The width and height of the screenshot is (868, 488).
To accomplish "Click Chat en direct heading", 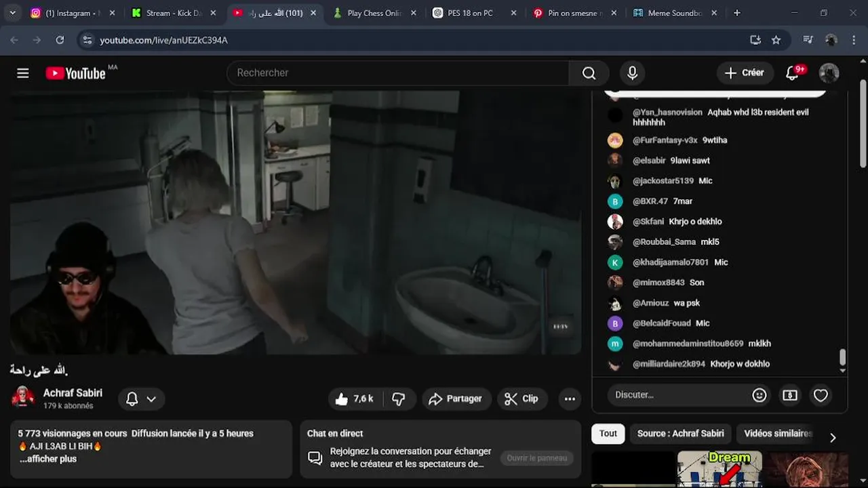I will [x=335, y=433].
